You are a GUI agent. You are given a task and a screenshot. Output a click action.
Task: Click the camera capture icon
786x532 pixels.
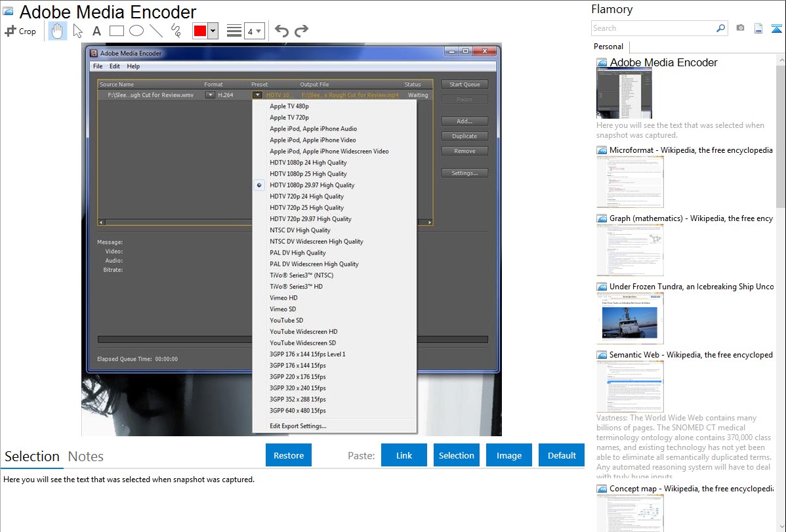(740, 28)
